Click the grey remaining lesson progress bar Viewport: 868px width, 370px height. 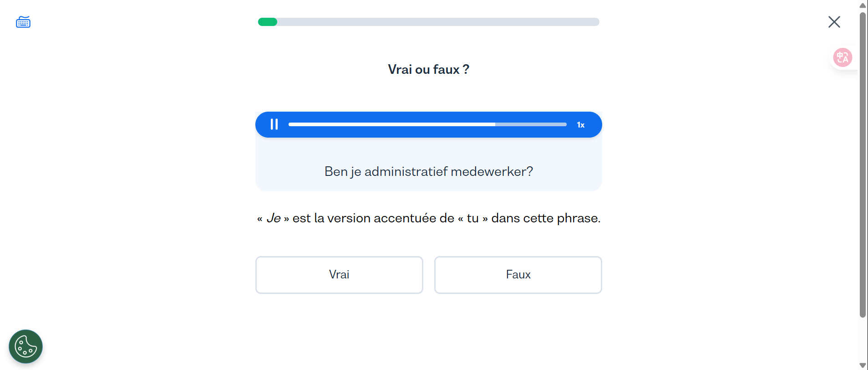point(437,22)
